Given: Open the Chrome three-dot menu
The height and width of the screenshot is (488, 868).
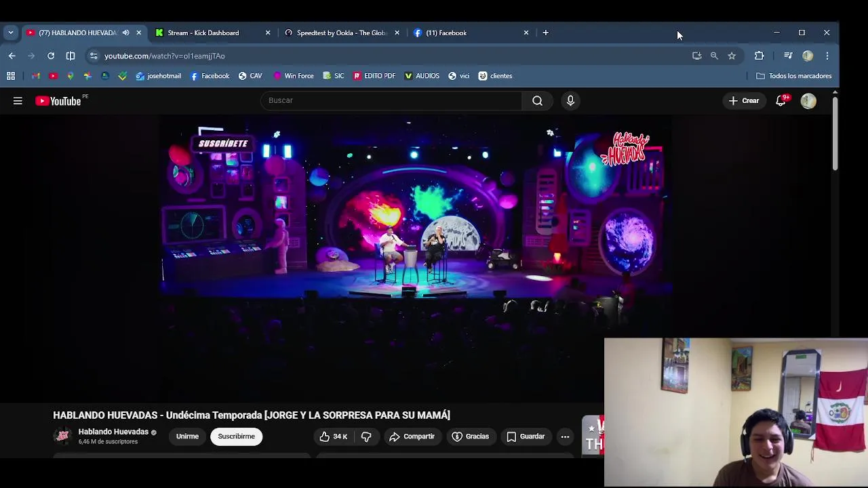Looking at the screenshot, I should point(827,56).
